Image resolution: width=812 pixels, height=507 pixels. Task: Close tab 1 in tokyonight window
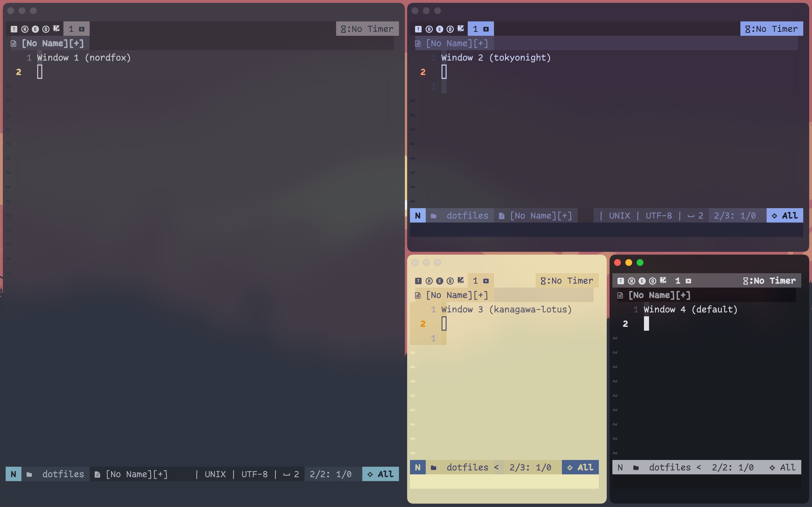[486, 29]
